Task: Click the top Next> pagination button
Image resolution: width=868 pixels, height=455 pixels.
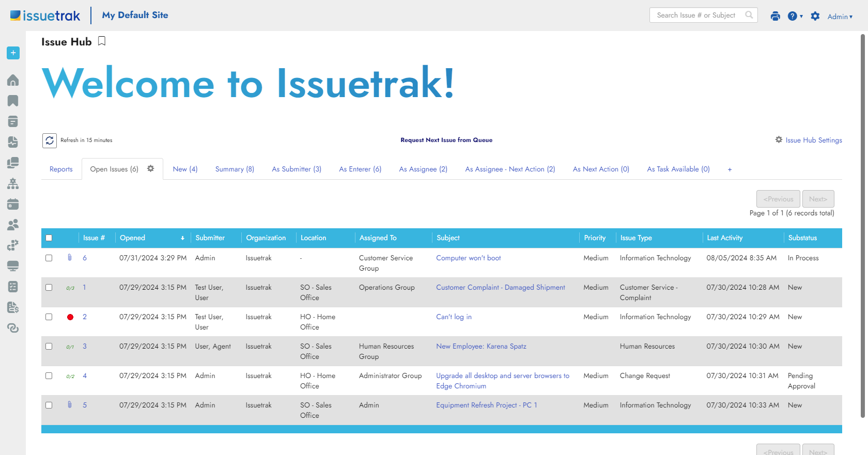Action: pos(818,199)
